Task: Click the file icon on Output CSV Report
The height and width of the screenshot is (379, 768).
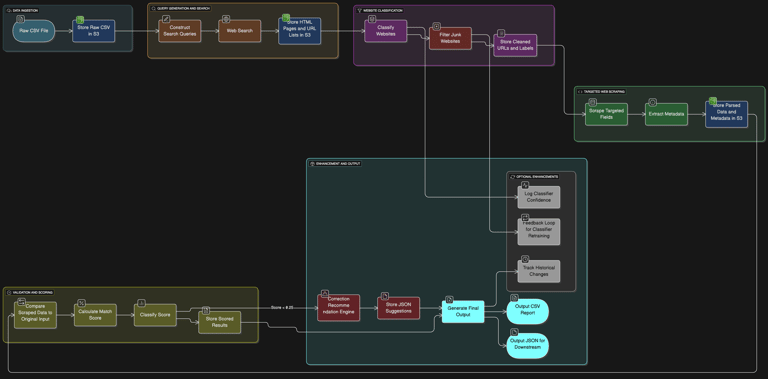Action: coord(514,298)
